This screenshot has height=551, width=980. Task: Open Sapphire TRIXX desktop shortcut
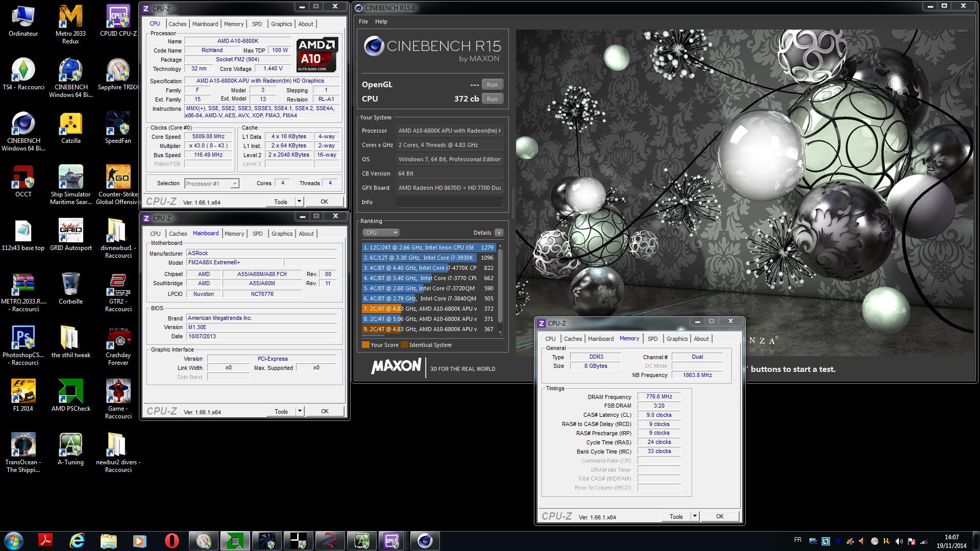[118, 74]
